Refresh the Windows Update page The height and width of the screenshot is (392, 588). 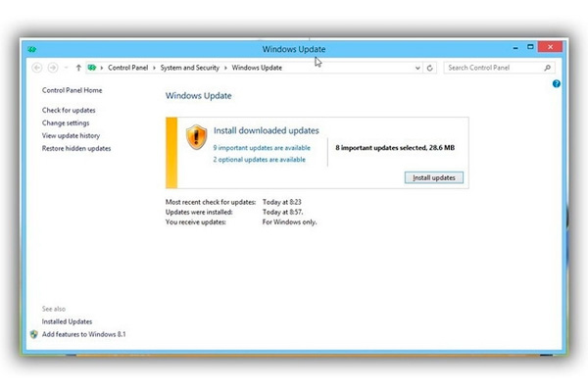430,68
